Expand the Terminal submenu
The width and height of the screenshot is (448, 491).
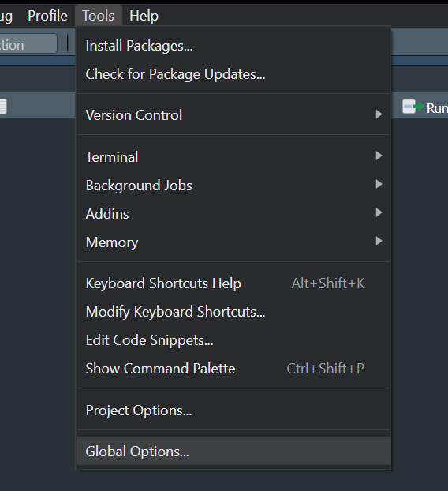[x=233, y=156]
